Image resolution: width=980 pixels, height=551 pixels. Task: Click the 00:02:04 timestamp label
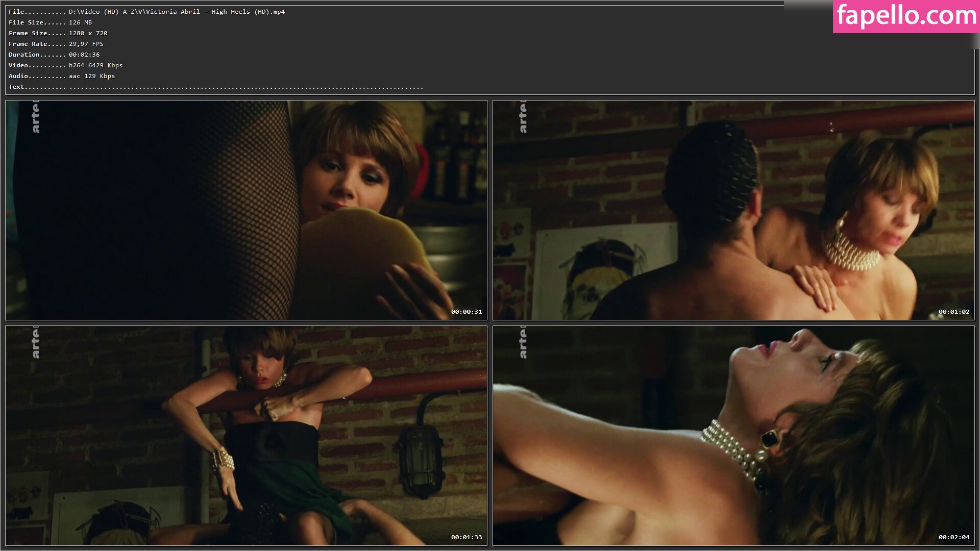953,537
